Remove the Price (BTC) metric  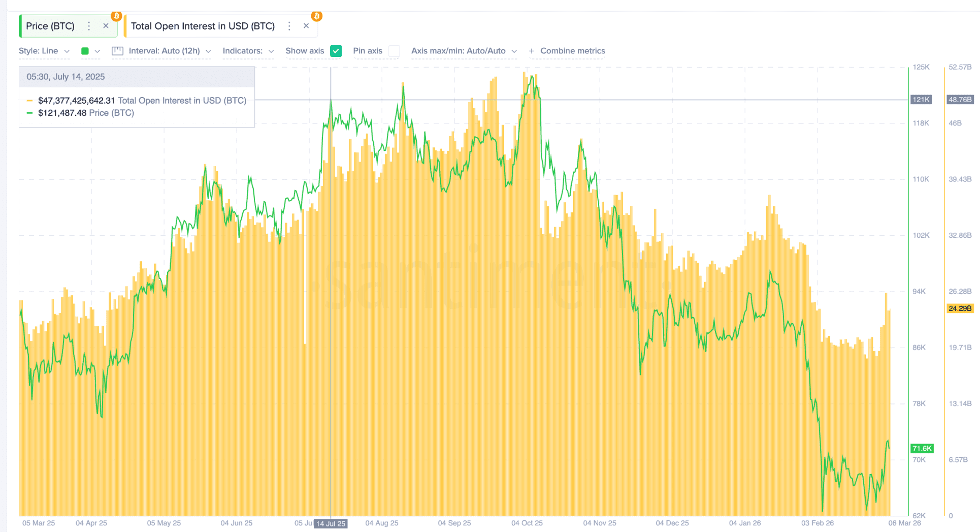tap(106, 26)
